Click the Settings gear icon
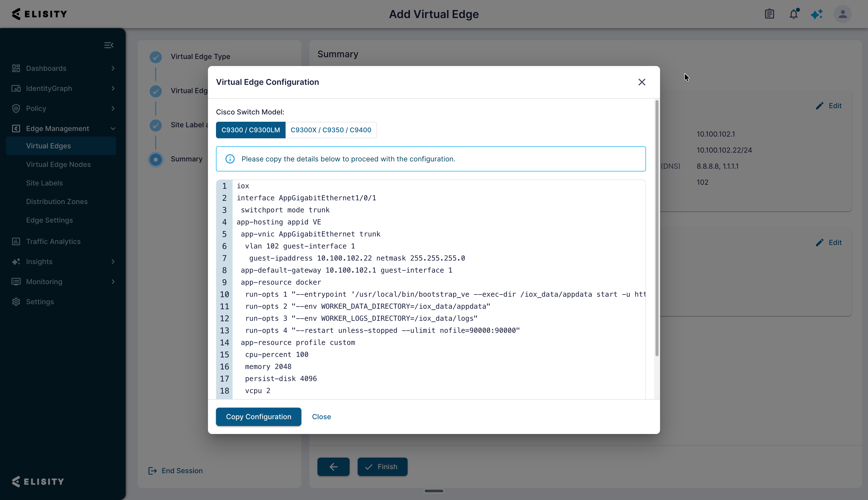The height and width of the screenshot is (500, 868). coord(16,301)
